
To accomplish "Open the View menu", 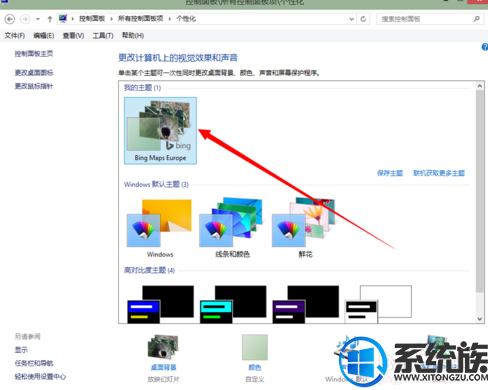I will (73, 35).
